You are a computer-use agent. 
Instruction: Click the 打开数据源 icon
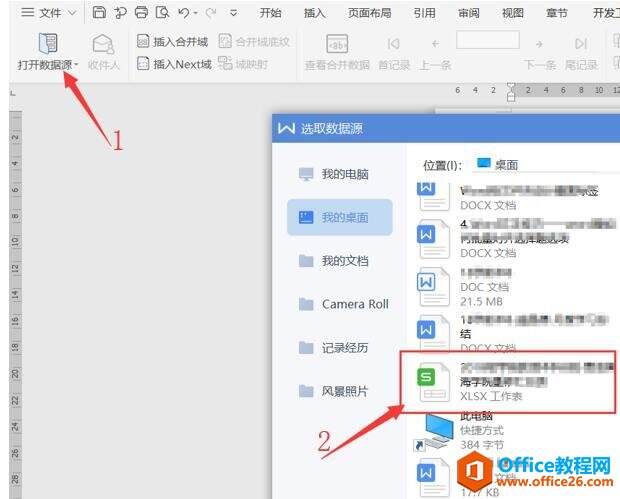[x=48, y=43]
